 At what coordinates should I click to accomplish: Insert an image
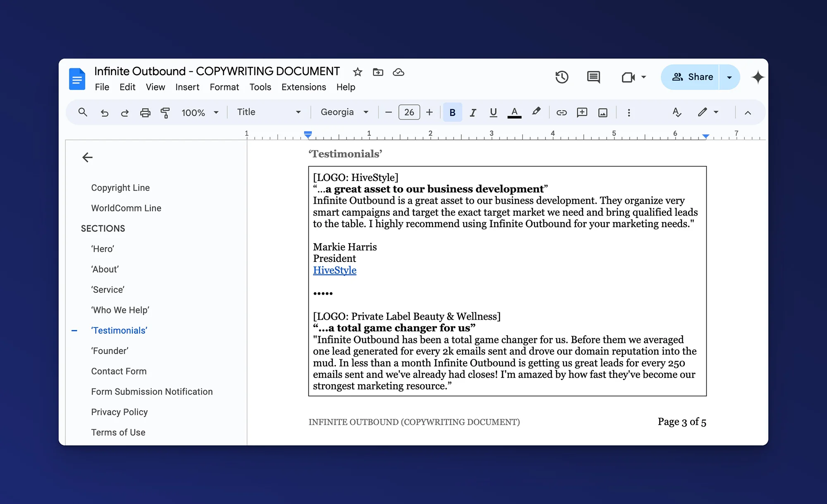[602, 112]
